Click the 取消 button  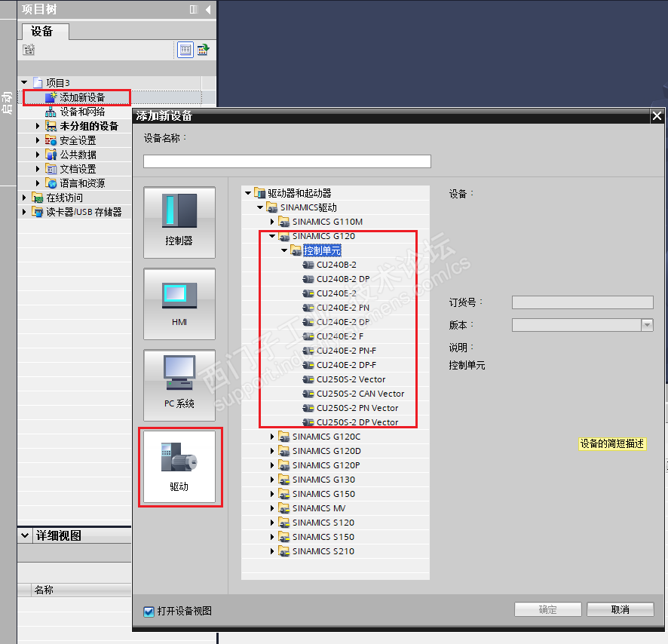(621, 610)
